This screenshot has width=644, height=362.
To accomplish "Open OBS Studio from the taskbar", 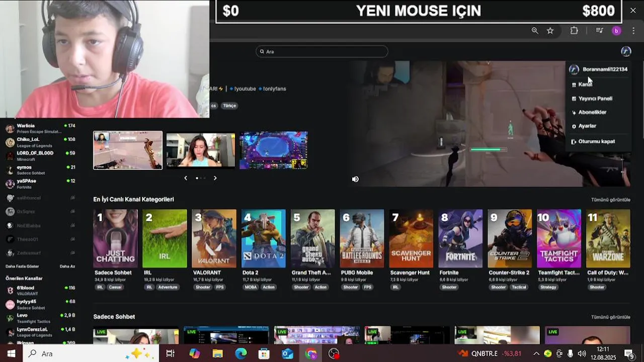I will point(334,353).
